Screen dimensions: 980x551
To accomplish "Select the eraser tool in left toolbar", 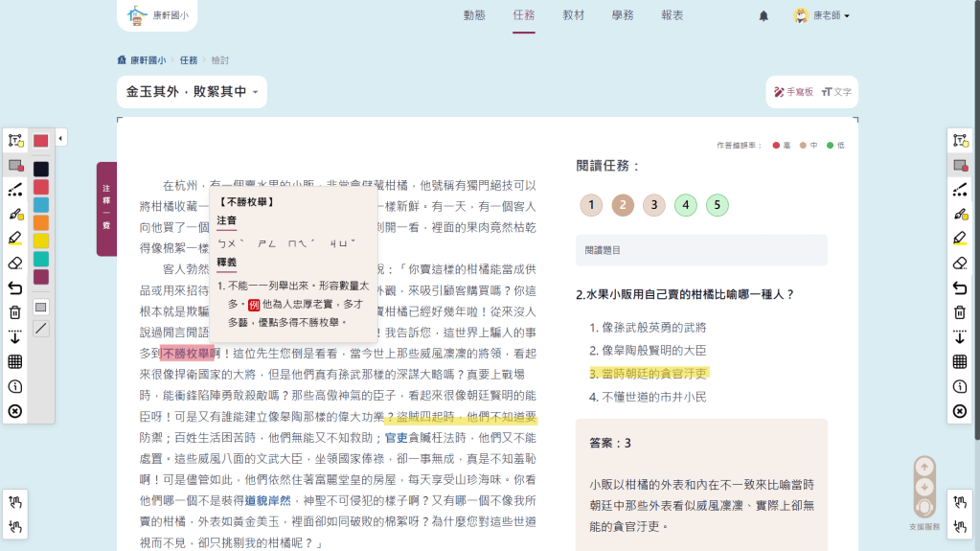I will click(15, 263).
